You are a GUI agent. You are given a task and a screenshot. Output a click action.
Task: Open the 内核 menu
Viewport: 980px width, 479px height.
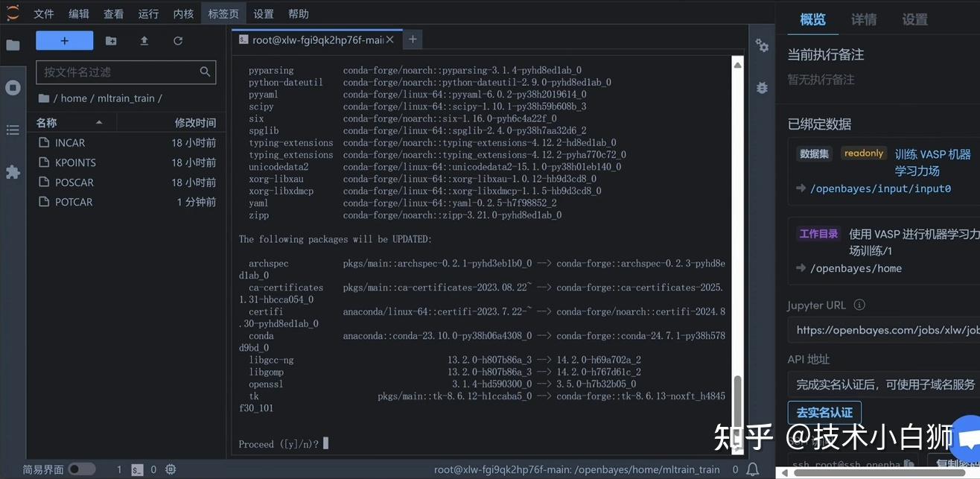183,13
